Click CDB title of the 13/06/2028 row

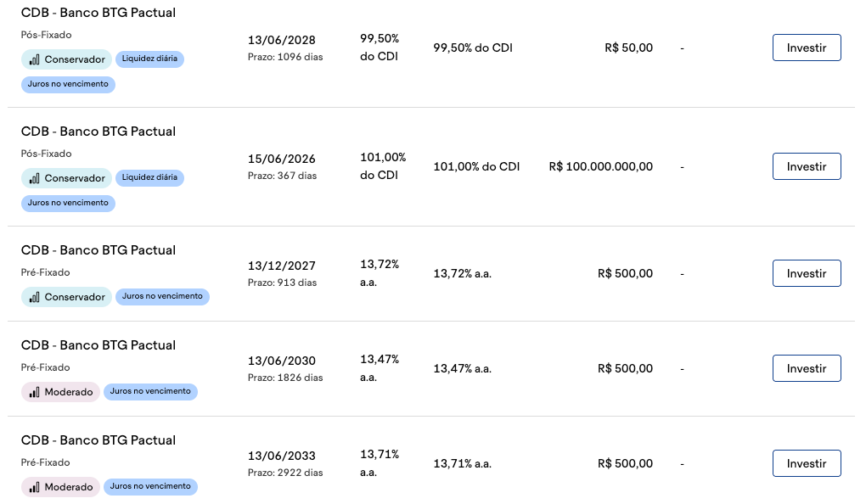98,13
